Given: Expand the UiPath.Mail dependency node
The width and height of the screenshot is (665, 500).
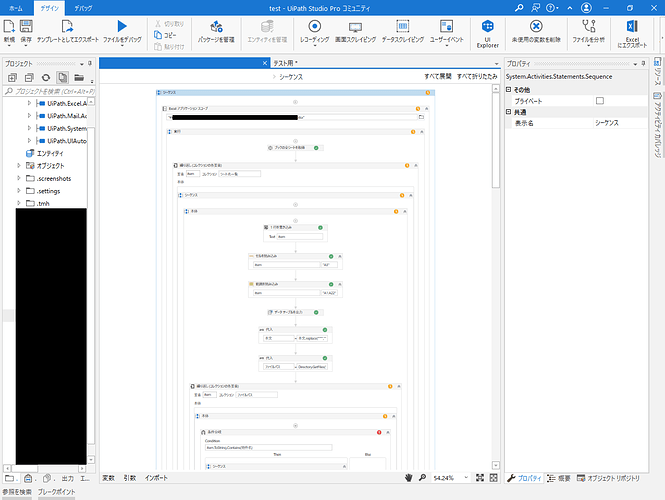Looking at the screenshot, I should tap(29, 115).
